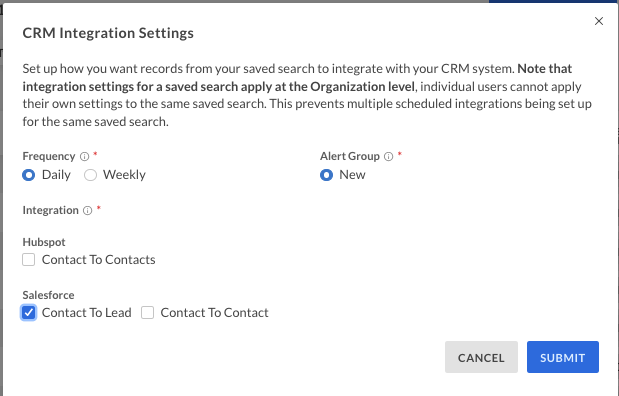Click the info icon next to Integration

pyautogui.click(x=88, y=211)
